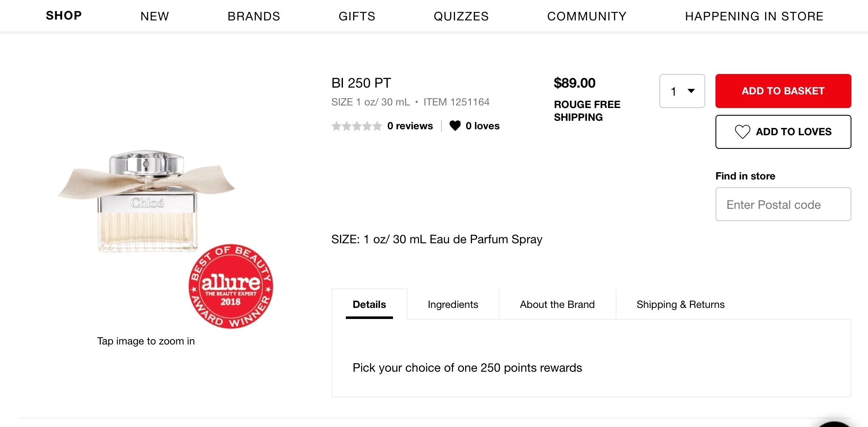Open the quantity selector dropdown
The image size is (868, 427).
click(x=681, y=91)
